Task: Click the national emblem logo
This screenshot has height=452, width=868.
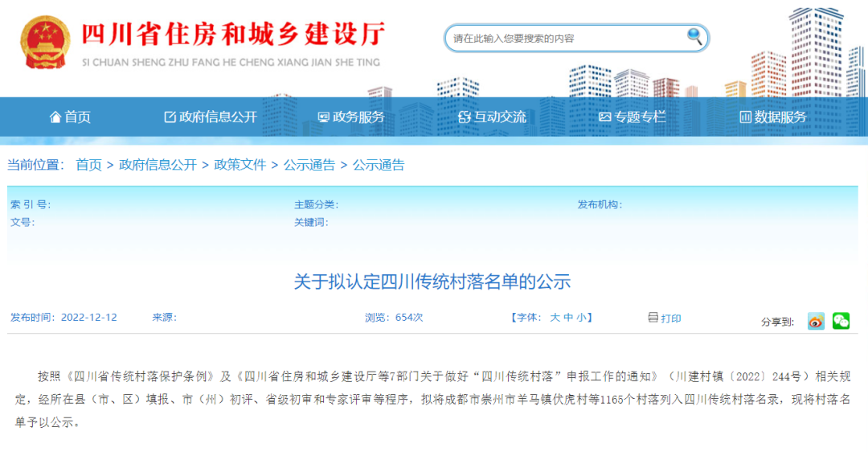Action: coord(45,42)
